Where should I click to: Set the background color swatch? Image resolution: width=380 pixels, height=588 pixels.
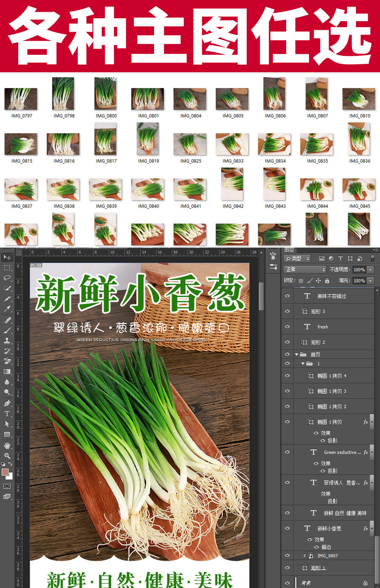pyautogui.click(x=9, y=476)
